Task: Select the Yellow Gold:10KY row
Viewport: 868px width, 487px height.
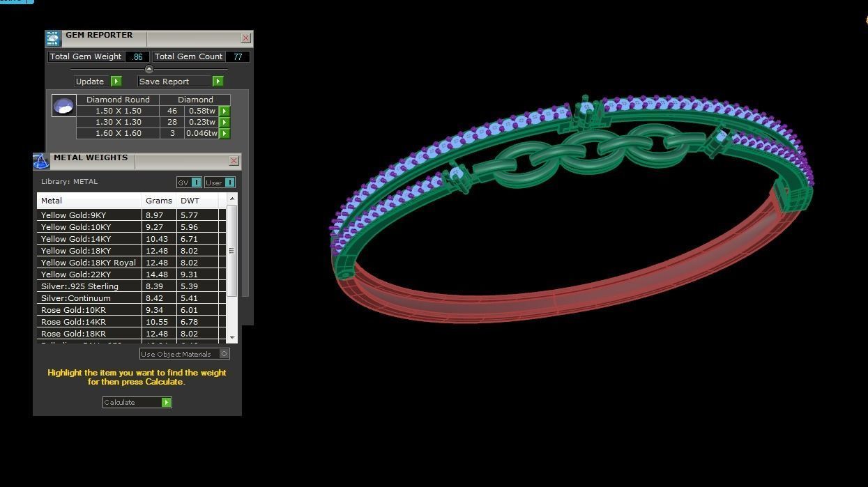Action: point(131,227)
